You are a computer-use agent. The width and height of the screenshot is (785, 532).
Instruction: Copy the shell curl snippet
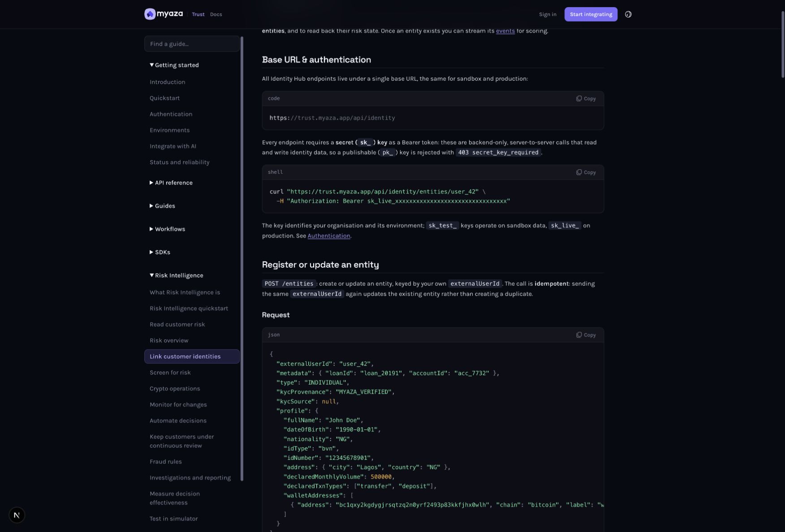[x=586, y=172]
